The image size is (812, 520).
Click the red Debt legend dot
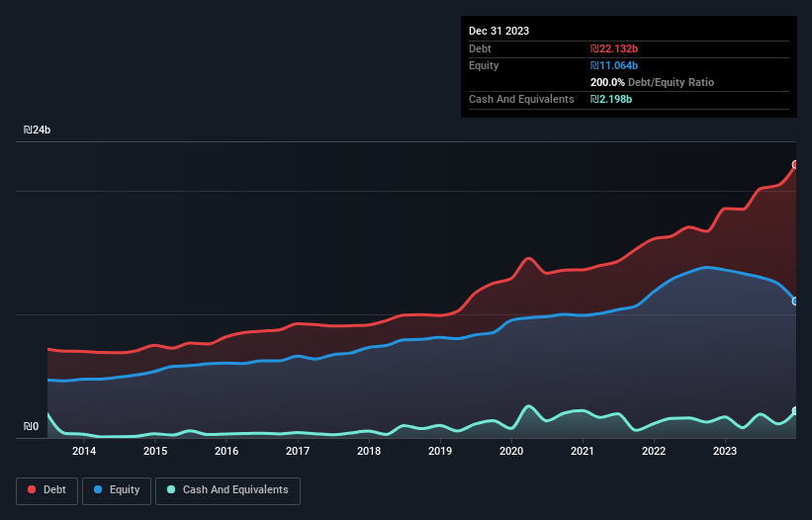tap(32, 489)
